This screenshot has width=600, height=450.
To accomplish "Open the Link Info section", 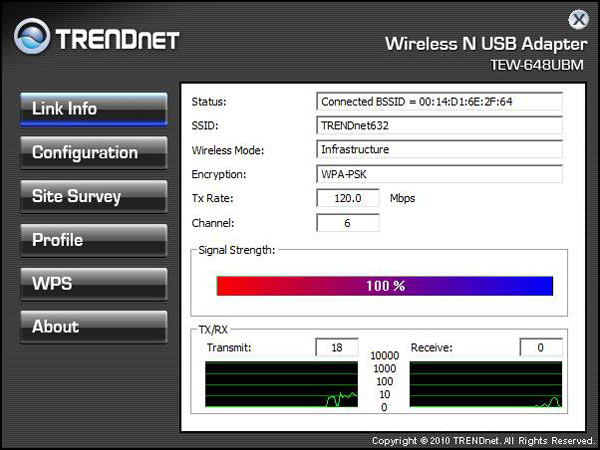I will [94, 109].
